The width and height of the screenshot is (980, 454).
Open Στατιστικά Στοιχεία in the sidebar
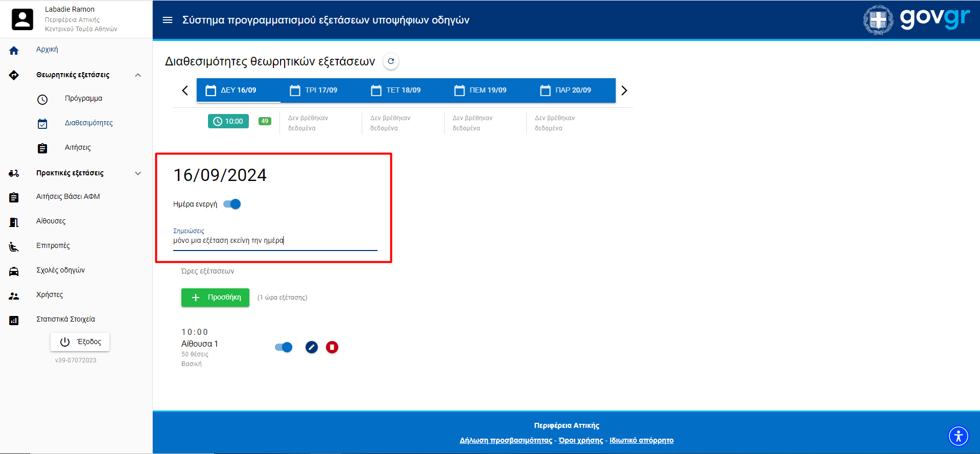[x=65, y=320]
